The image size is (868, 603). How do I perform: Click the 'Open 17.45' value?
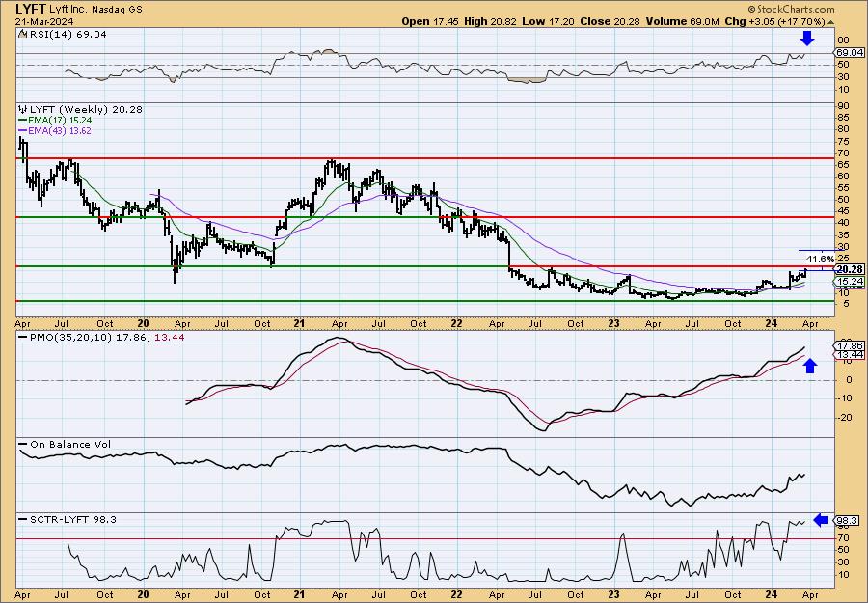[x=430, y=21]
